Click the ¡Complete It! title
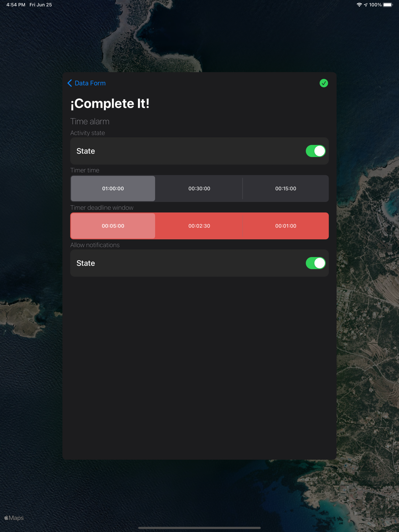Image resolution: width=399 pixels, height=532 pixels. click(110, 104)
